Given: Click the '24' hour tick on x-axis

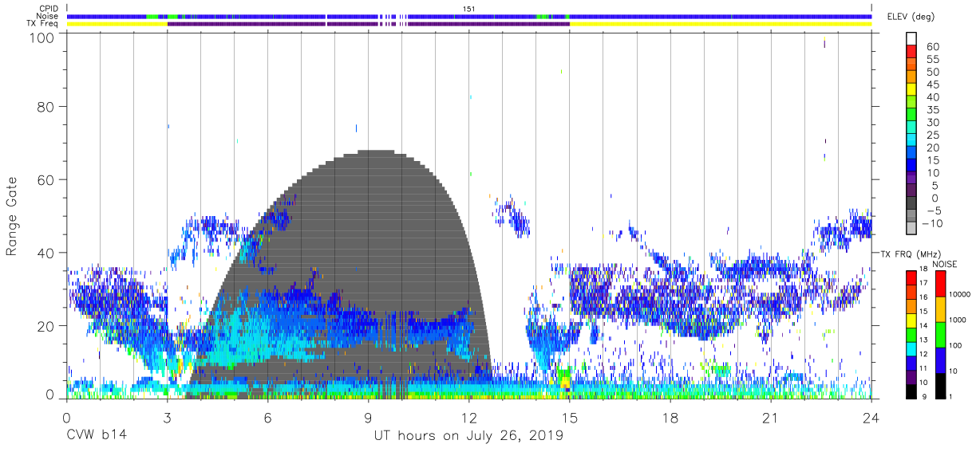Looking at the screenshot, I should tap(871, 418).
